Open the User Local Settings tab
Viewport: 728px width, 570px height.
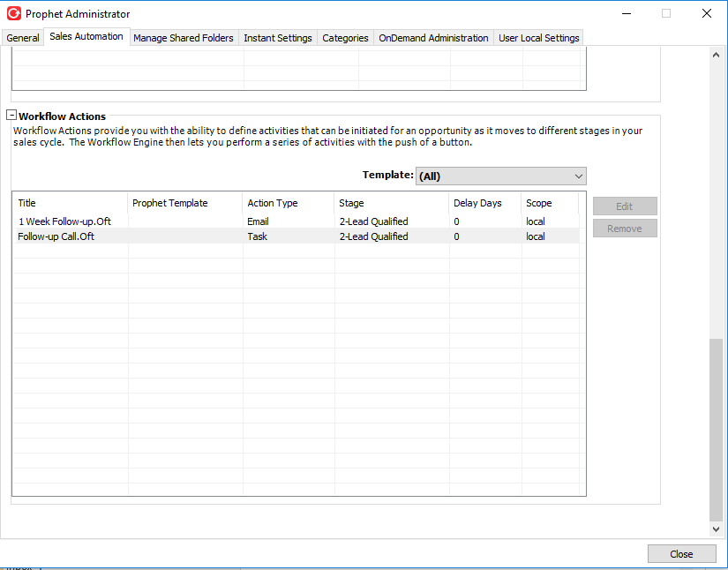point(538,38)
